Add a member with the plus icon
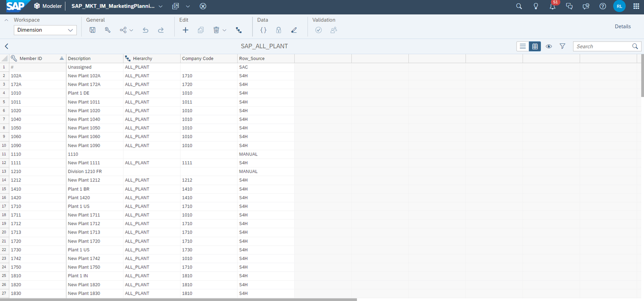The height and width of the screenshot is (301, 644). pyautogui.click(x=186, y=30)
